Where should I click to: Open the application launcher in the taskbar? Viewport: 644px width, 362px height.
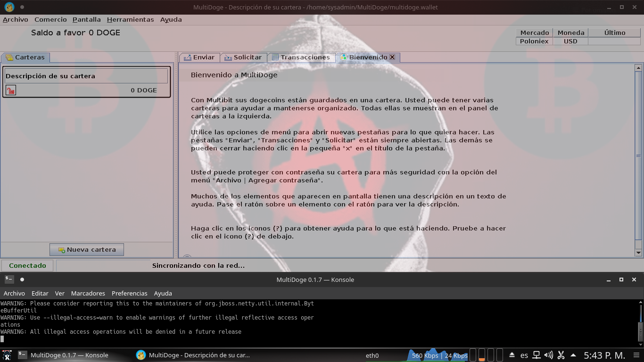pos(7,355)
